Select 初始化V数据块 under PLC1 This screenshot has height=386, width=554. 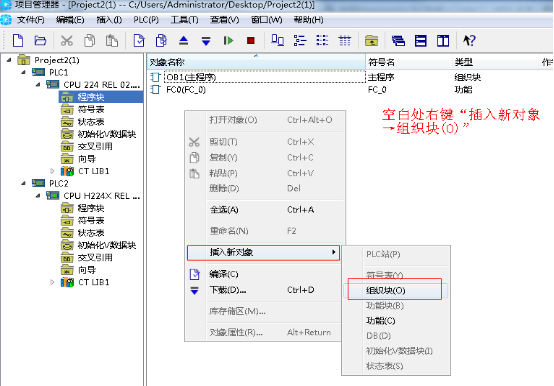(x=107, y=134)
